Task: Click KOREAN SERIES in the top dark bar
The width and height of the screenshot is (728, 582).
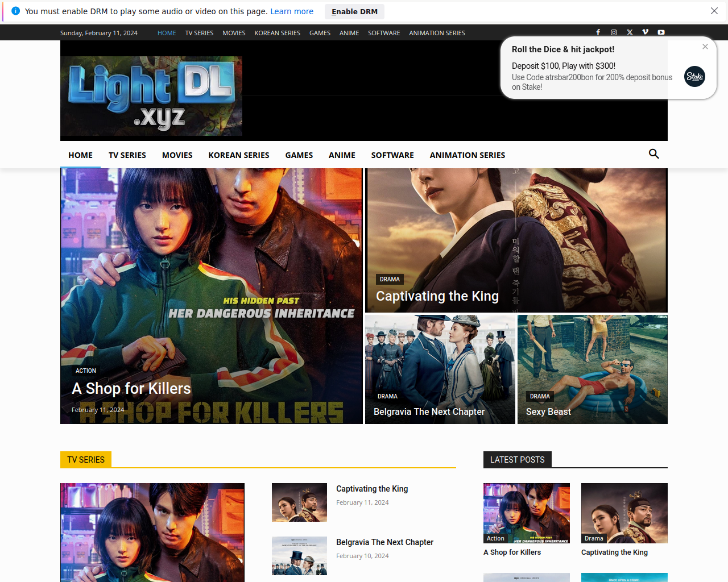Action: tap(278, 33)
